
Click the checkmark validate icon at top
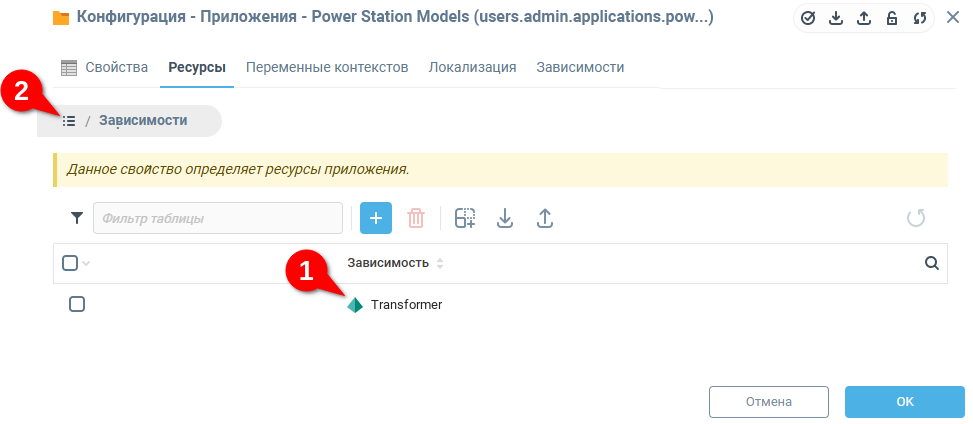tap(807, 19)
